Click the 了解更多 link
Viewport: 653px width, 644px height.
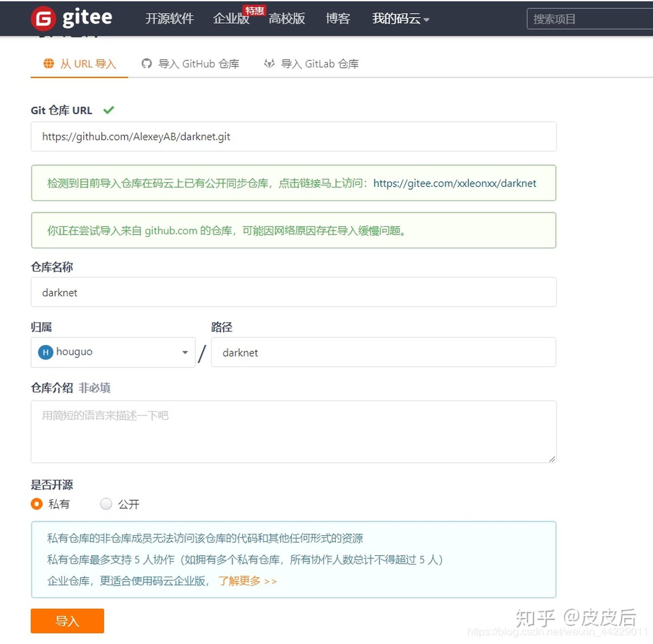click(247, 581)
